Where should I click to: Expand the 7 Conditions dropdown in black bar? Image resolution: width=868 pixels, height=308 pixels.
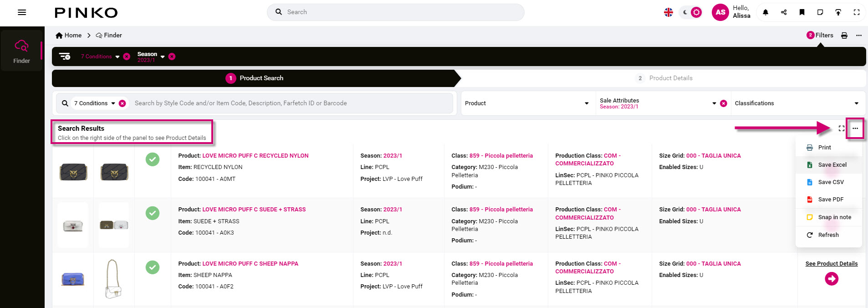click(x=117, y=57)
